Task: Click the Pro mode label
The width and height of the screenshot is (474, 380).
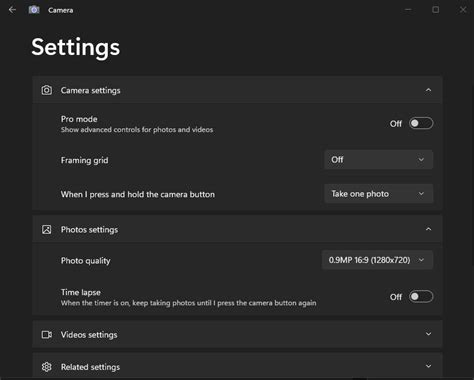Action: [79, 119]
